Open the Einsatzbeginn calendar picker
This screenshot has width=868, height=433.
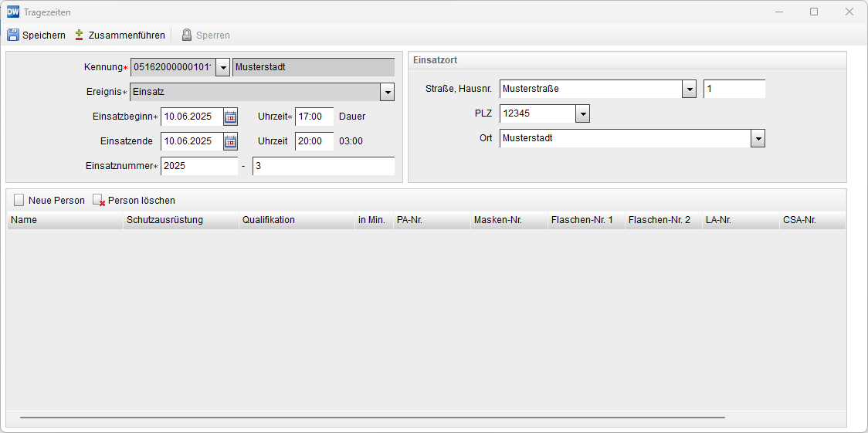click(230, 117)
